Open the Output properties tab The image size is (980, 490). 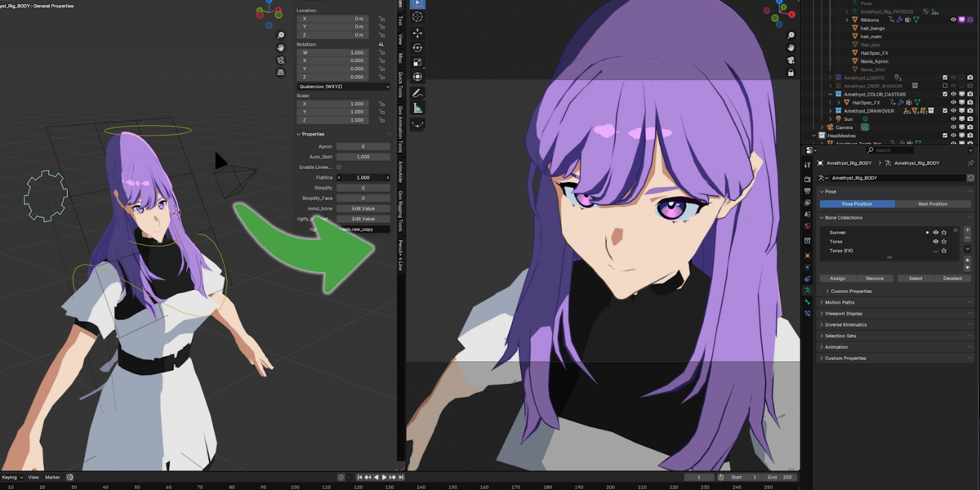click(808, 190)
